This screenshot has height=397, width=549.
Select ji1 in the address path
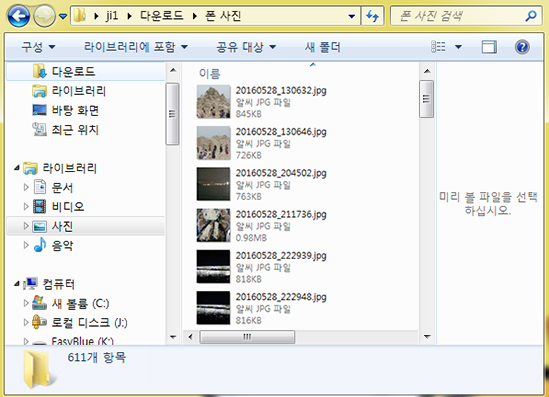[112, 16]
